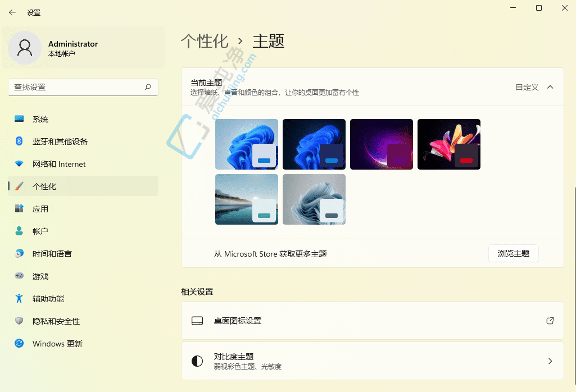
Task: Select the purple glow theme
Action: pos(382,144)
